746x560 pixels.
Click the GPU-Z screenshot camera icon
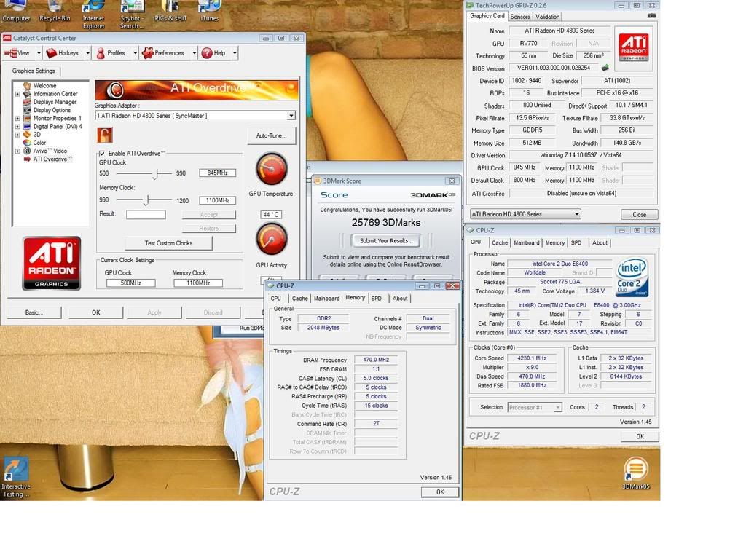pyautogui.click(x=651, y=16)
